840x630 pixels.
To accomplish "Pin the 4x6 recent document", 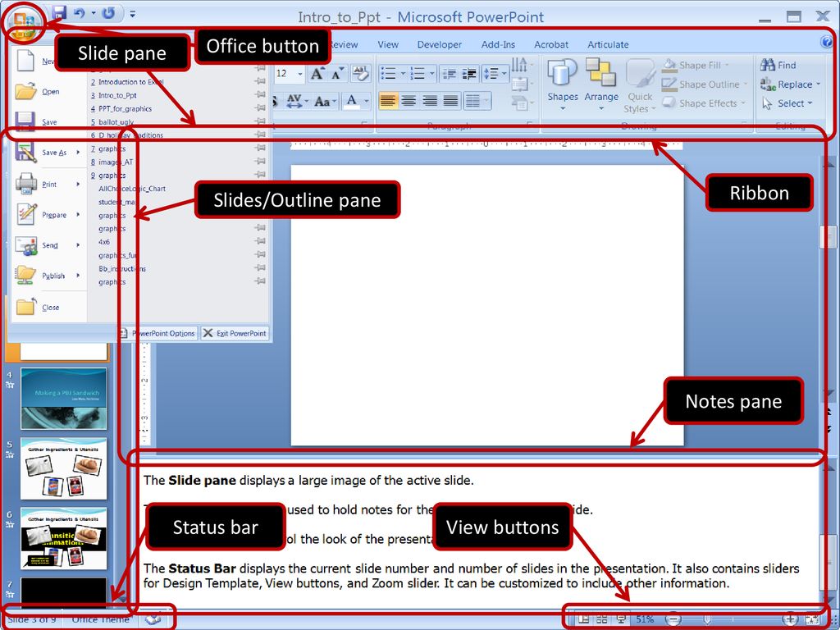I will tap(260, 242).
